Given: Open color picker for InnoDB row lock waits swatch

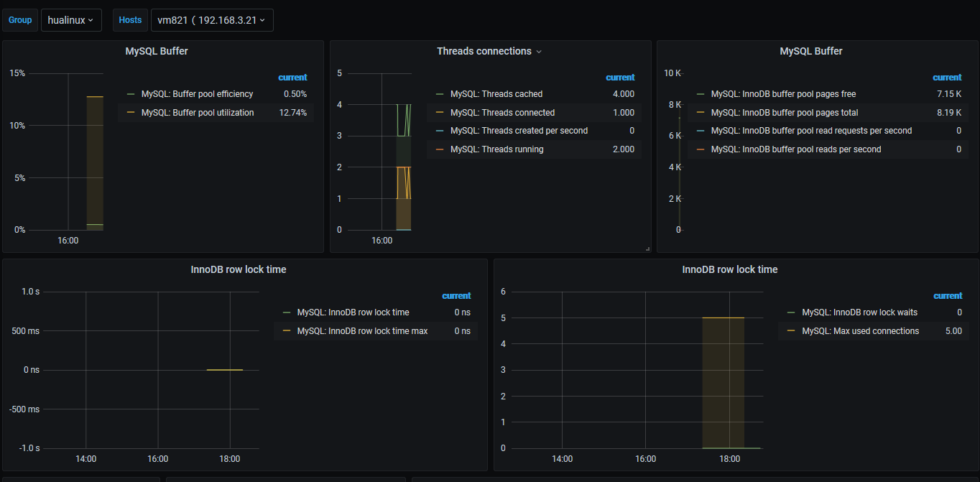Looking at the screenshot, I should [x=791, y=312].
